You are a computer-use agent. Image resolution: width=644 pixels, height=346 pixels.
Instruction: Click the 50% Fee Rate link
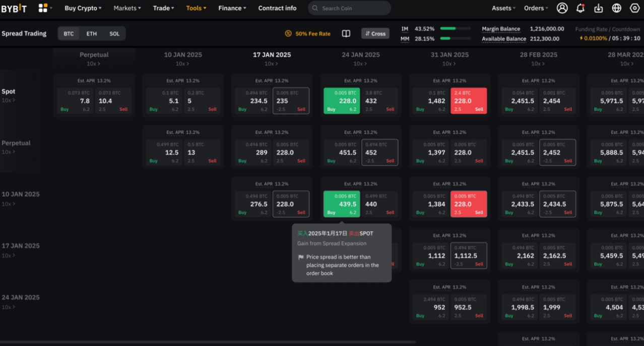[308, 34]
